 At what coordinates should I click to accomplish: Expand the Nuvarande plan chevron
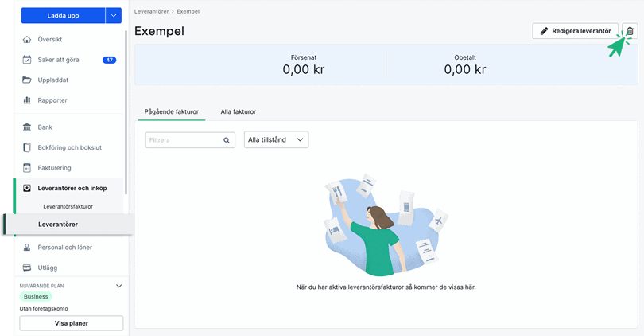[x=119, y=285]
